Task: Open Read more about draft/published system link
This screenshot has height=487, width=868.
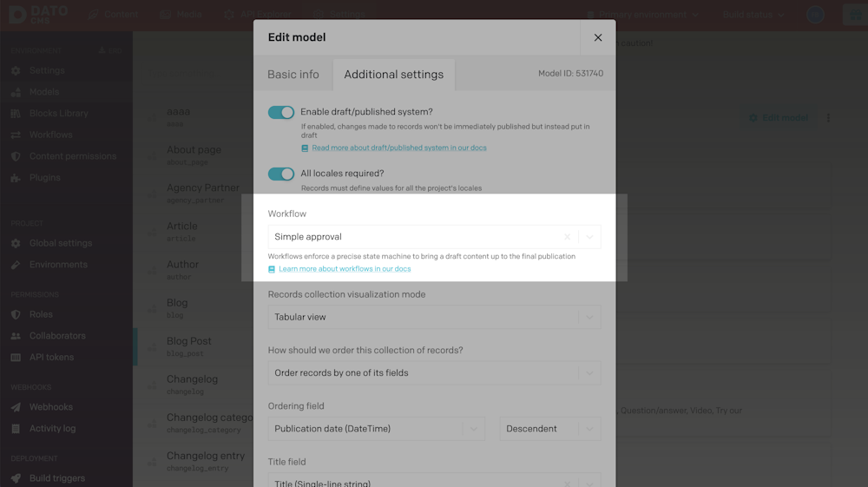Action: 399,148
